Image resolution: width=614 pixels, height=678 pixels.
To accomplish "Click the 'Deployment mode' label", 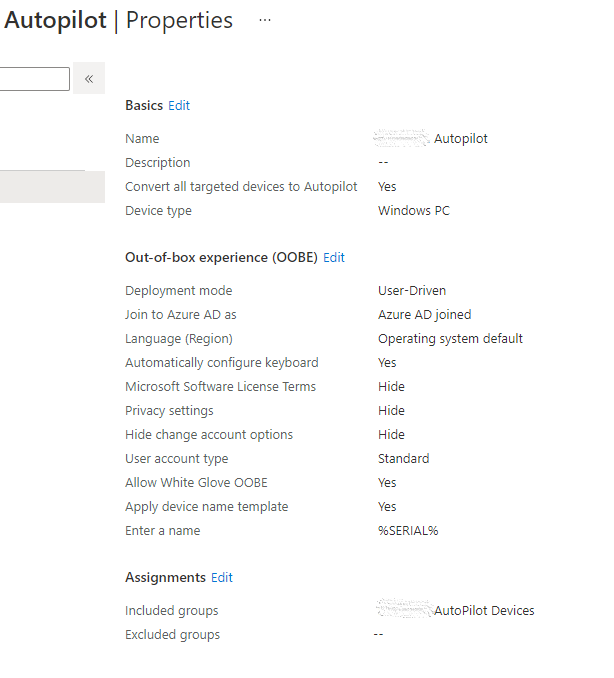I will click(x=179, y=291).
